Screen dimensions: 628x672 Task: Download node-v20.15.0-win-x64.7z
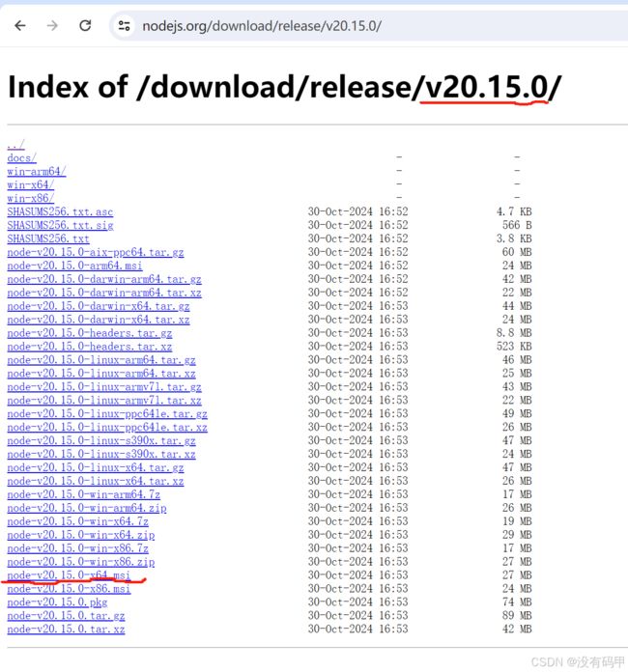click(77, 521)
